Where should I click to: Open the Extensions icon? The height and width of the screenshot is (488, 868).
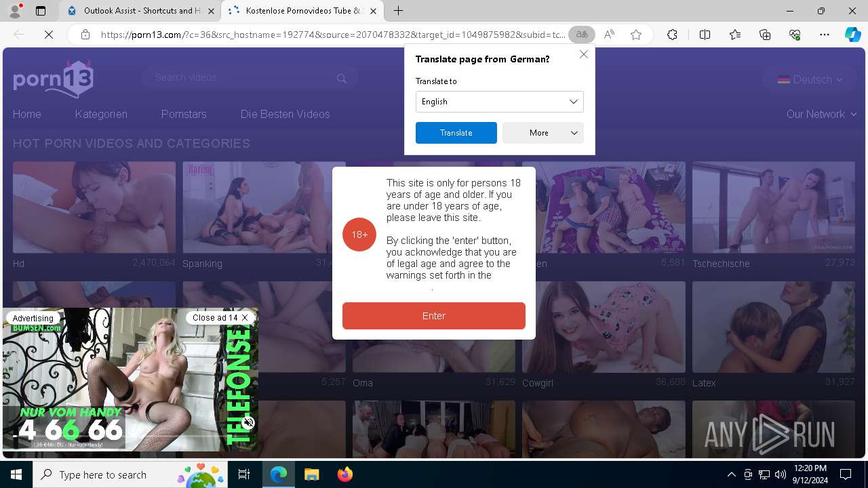(672, 35)
